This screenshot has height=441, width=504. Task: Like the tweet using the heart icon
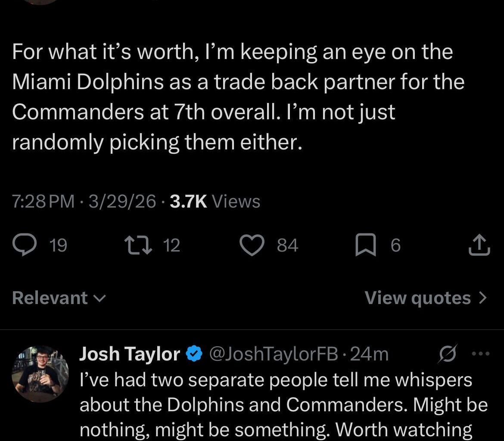click(252, 245)
